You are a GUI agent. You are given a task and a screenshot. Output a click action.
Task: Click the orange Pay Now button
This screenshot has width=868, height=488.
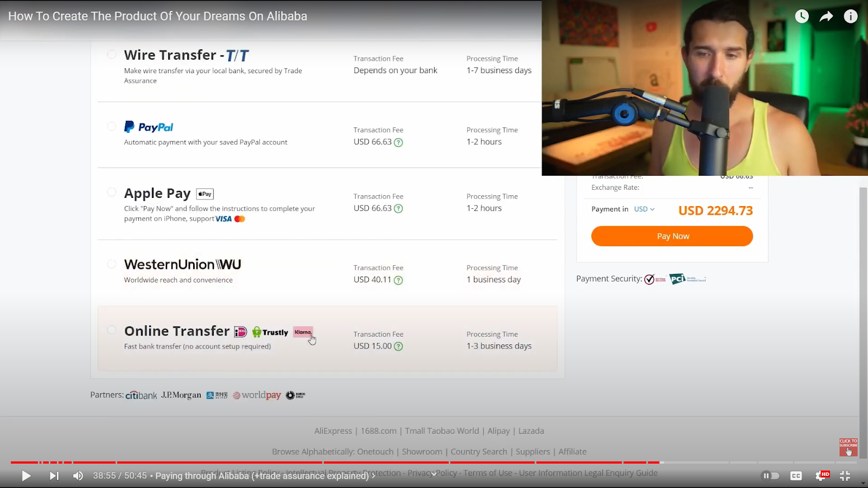point(672,236)
